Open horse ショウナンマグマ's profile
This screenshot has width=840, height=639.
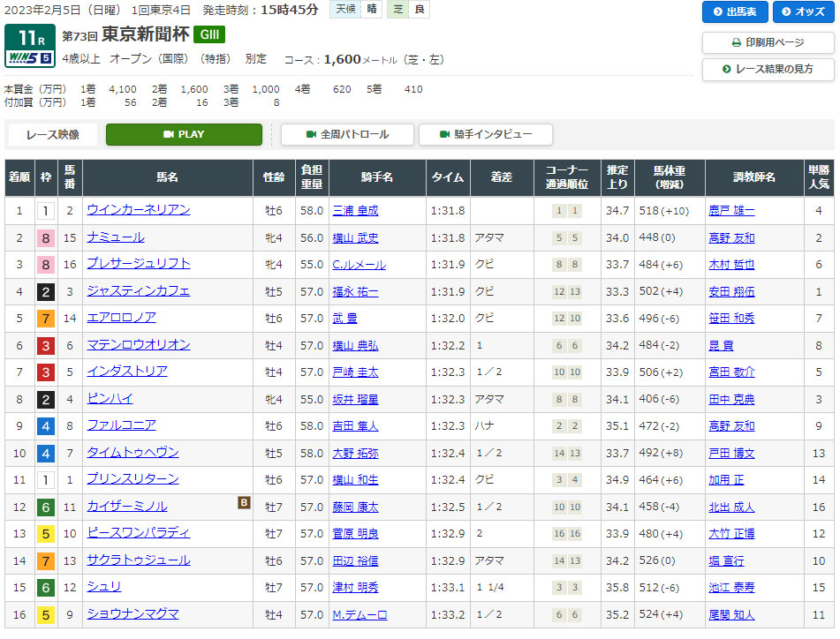133,614
